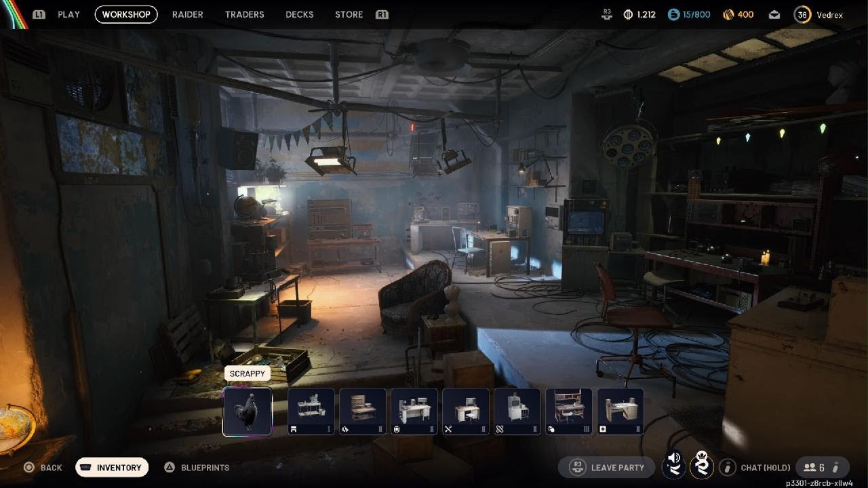Open the medical station card with plus icon
This screenshot has width=868, height=488.
click(x=620, y=411)
